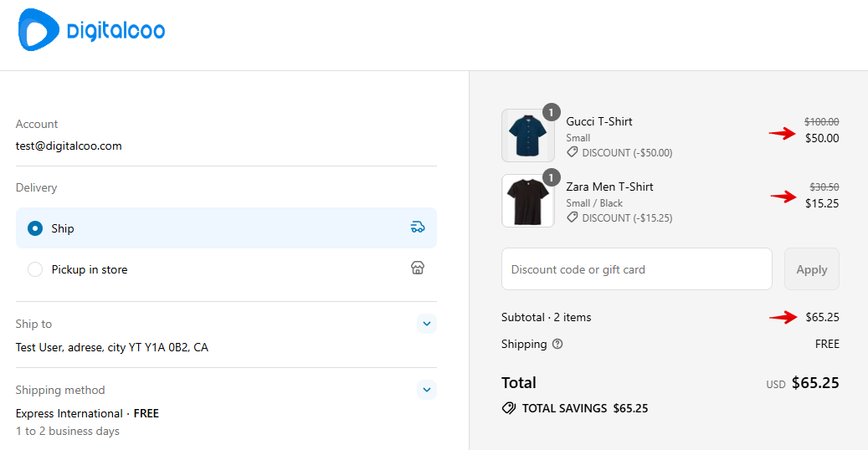The width and height of the screenshot is (868, 450).
Task: Click the Digitalcoo logo
Action: 91,31
